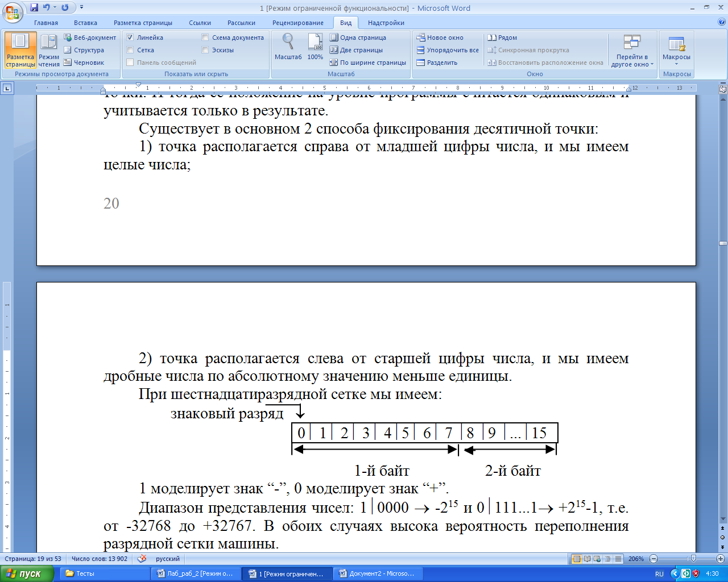Switch to Веб-документ view
This screenshot has height=582, width=728.
pyautogui.click(x=90, y=38)
